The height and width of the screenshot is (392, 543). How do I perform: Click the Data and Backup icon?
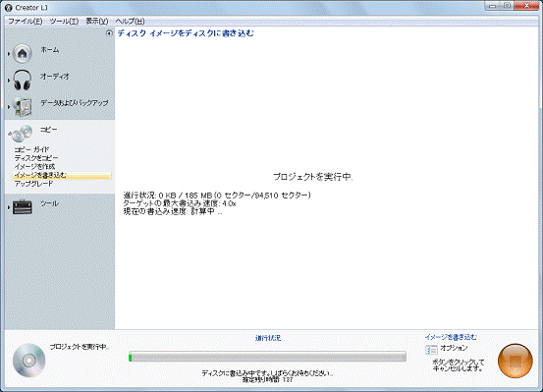point(23,106)
